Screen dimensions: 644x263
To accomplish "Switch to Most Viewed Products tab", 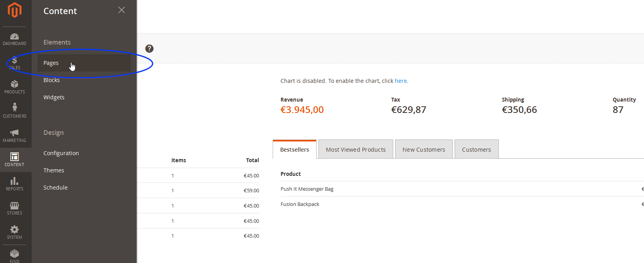I will (x=356, y=150).
